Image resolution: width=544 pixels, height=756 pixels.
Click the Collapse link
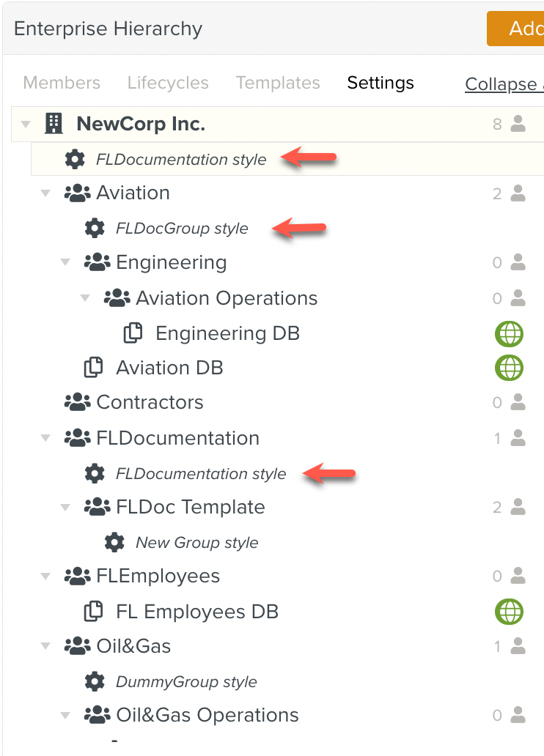[x=502, y=84]
